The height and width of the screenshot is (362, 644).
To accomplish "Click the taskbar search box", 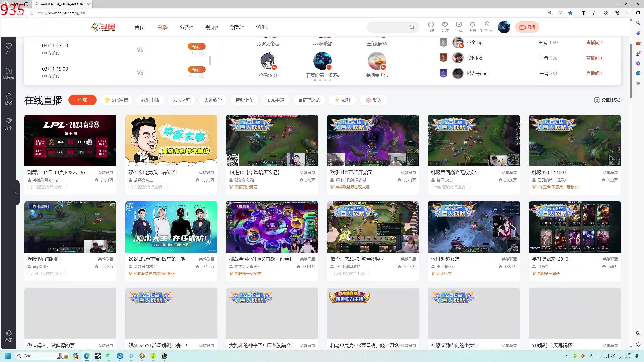I will click(42, 356).
